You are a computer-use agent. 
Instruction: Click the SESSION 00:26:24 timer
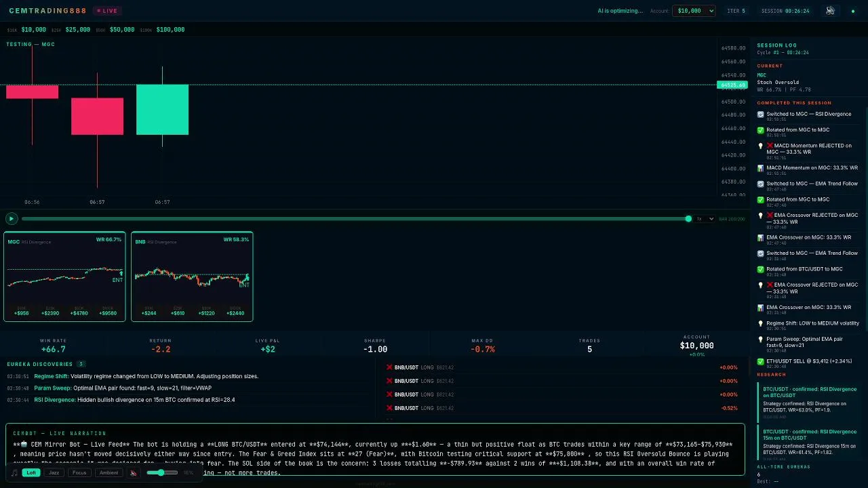click(785, 11)
